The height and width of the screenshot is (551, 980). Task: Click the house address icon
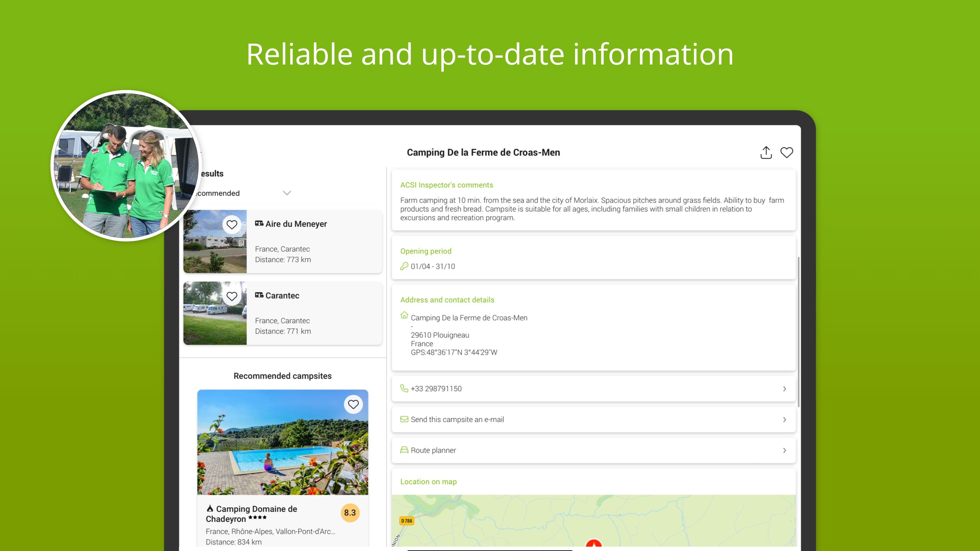(x=404, y=315)
